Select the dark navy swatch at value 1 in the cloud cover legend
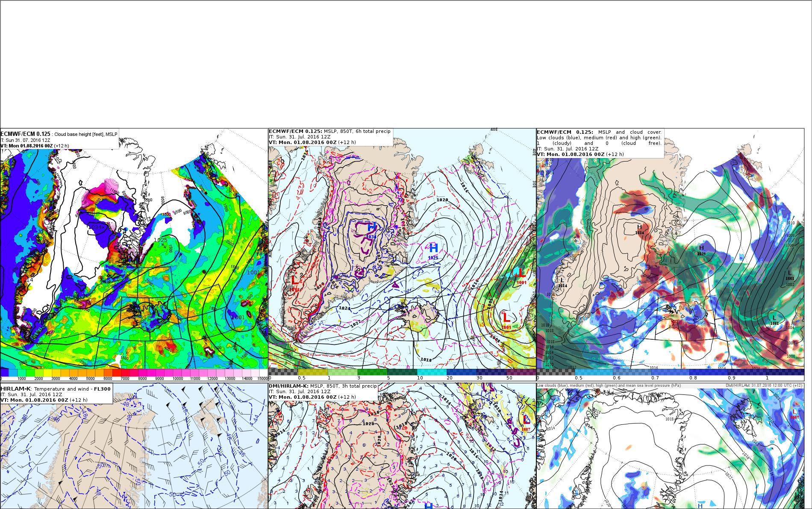The height and width of the screenshot is (509, 812). [785, 372]
